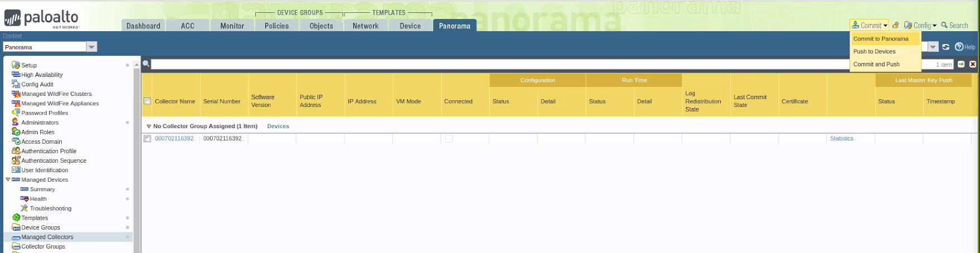Click the Software Version column header
Image resolution: width=980 pixels, height=253 pixels.
[272, 101]
